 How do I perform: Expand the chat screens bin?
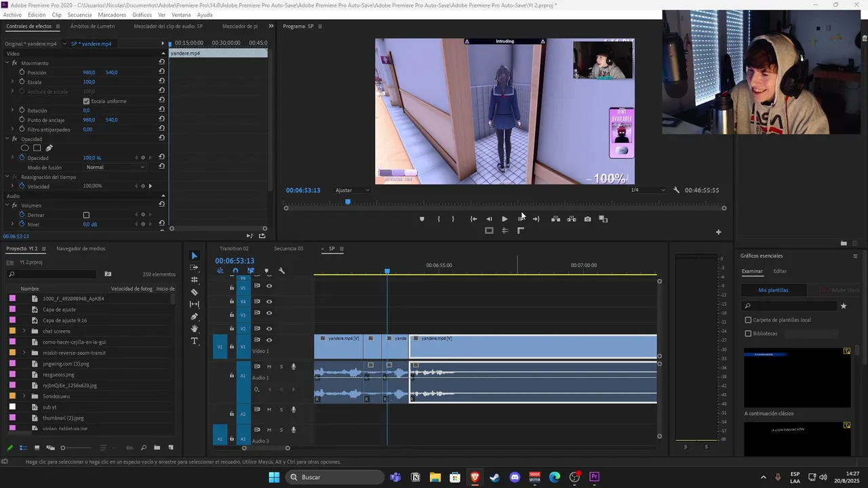pyautogui.click(x=24, y=331)
